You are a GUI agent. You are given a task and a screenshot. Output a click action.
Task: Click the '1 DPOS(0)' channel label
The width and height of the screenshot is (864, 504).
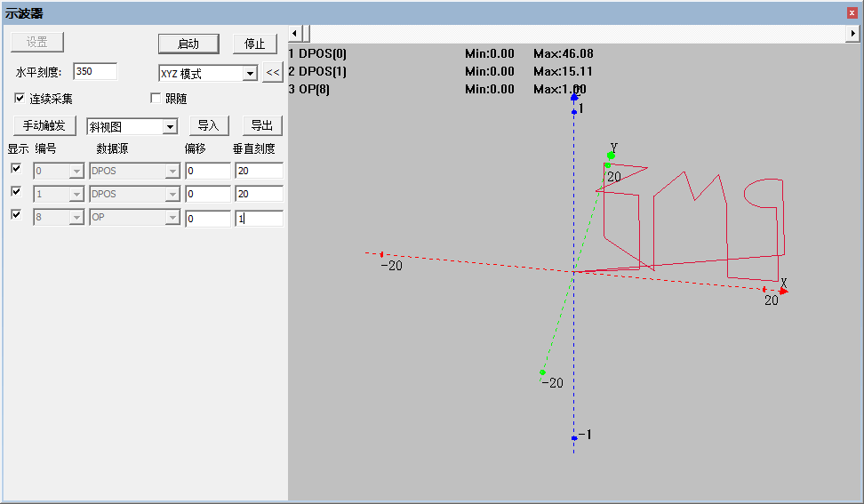[x=317, y=54]
